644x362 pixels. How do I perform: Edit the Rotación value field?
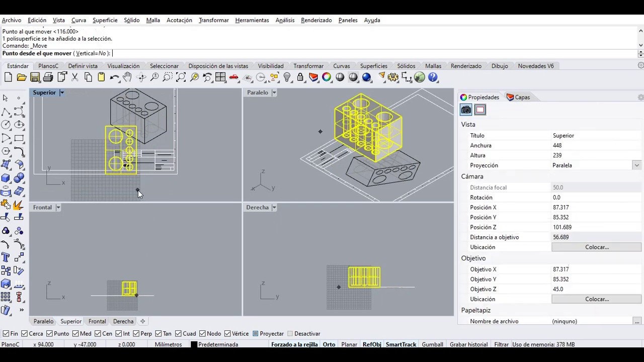click(x=596, y=198)
